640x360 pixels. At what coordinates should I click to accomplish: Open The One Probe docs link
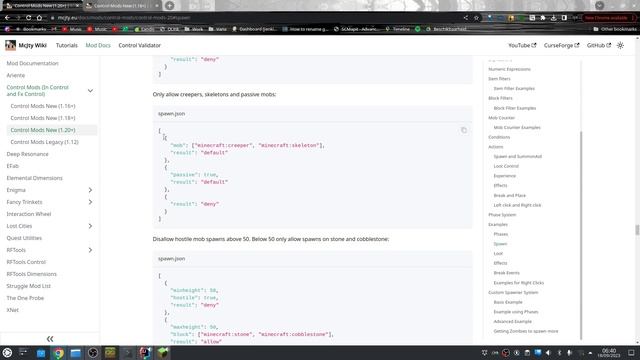(x=25, y=298)
